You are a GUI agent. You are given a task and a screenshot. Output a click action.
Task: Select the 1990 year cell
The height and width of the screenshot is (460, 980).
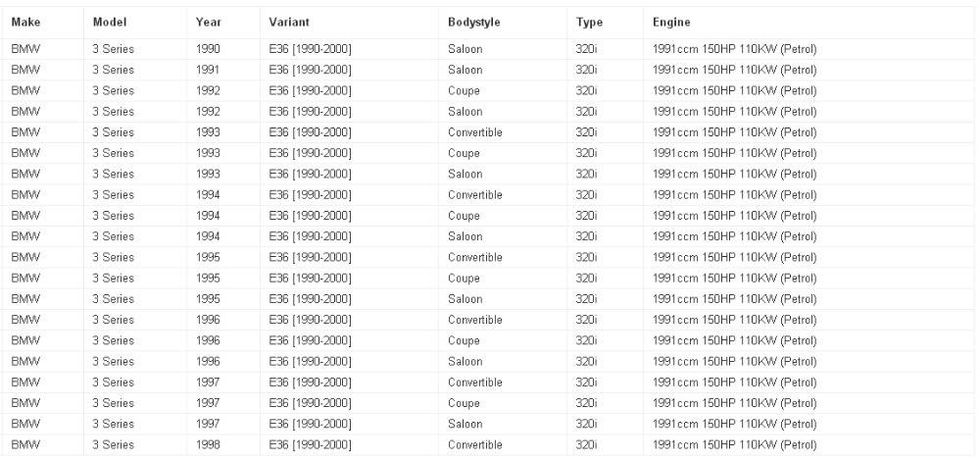208,49
